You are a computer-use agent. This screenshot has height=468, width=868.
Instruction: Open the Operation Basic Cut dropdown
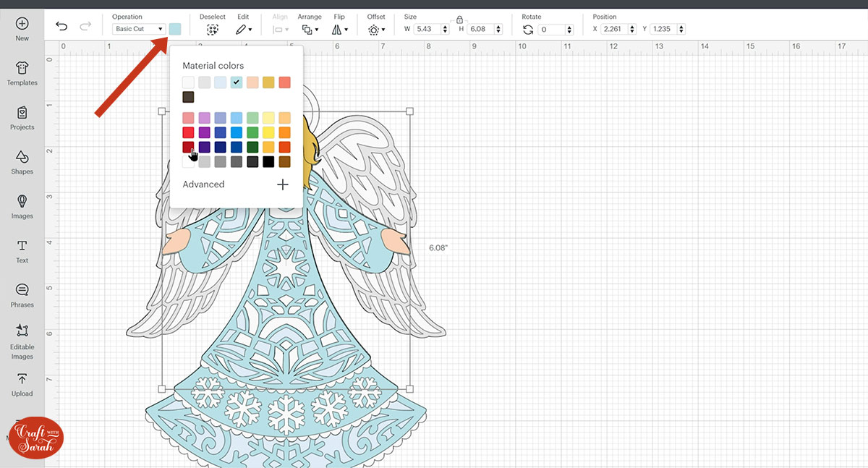click(x=139, y=29)
